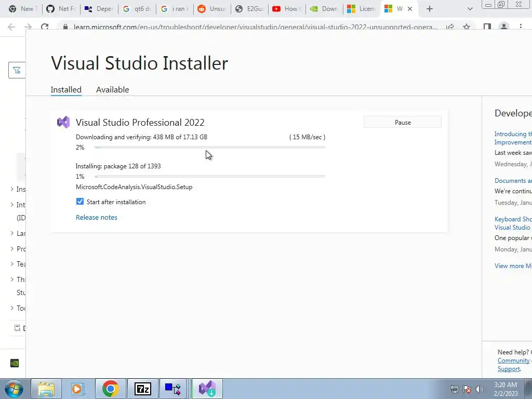532x399 pixels.
Task: Open 7-Zip from the taskbar
Action: click(142, 389)
